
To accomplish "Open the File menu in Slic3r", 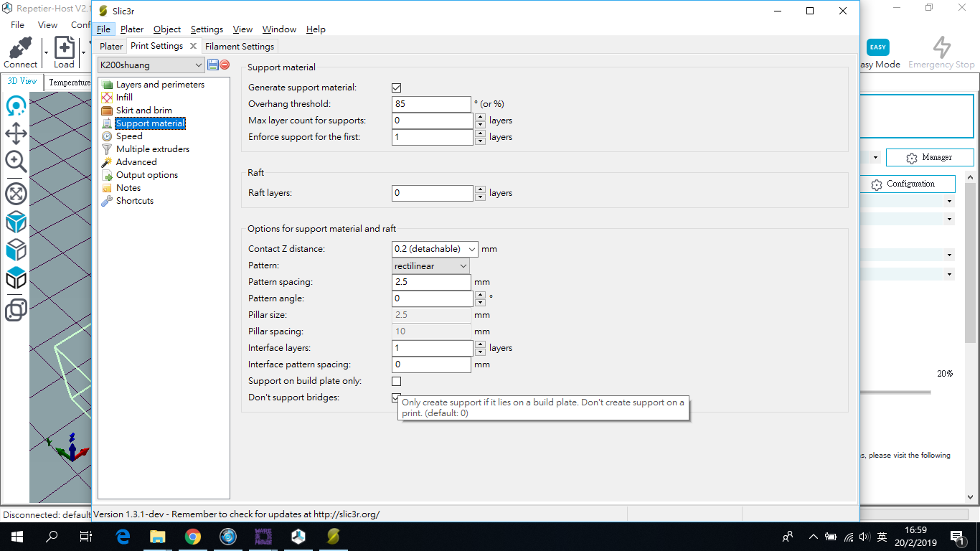I will tap(104, 29).
